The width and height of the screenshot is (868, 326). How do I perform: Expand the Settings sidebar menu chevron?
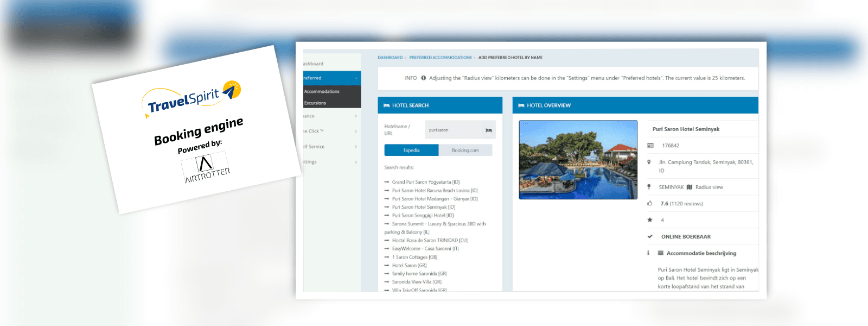coord(356,162)
